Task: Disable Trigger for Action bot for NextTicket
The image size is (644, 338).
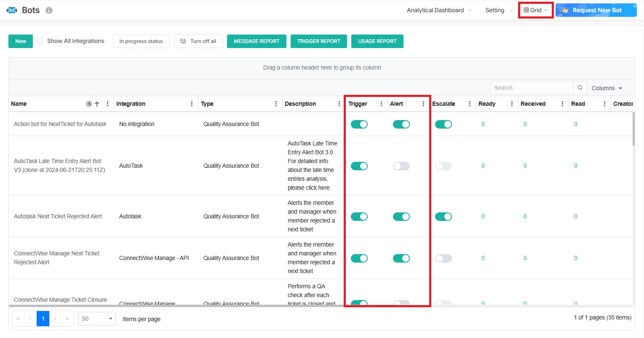Action: 359,124
